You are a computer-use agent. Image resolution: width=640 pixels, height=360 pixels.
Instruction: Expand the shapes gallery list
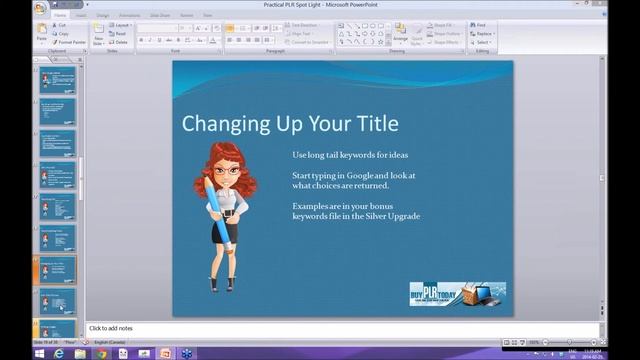(388, 42)
